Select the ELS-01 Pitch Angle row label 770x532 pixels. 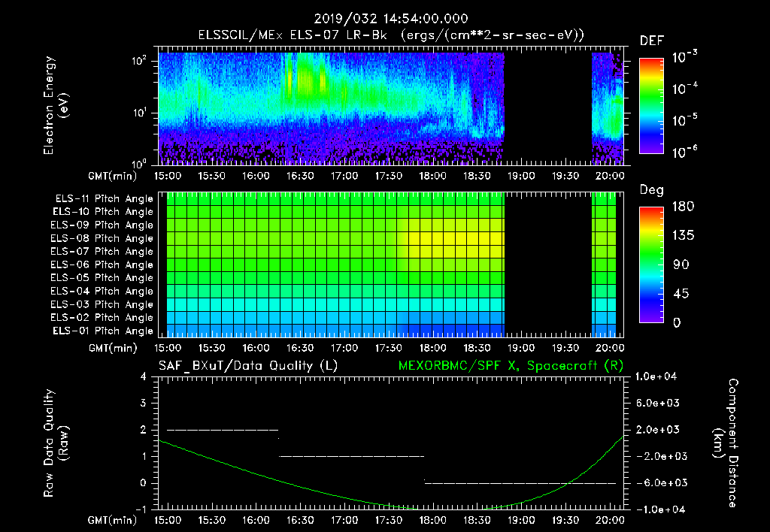103,331
